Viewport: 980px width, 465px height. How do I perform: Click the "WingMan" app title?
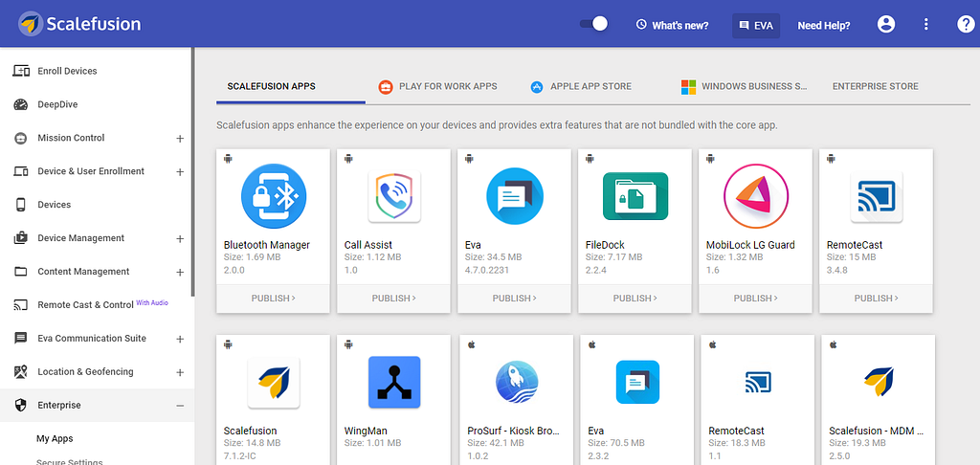pos(366,431)
